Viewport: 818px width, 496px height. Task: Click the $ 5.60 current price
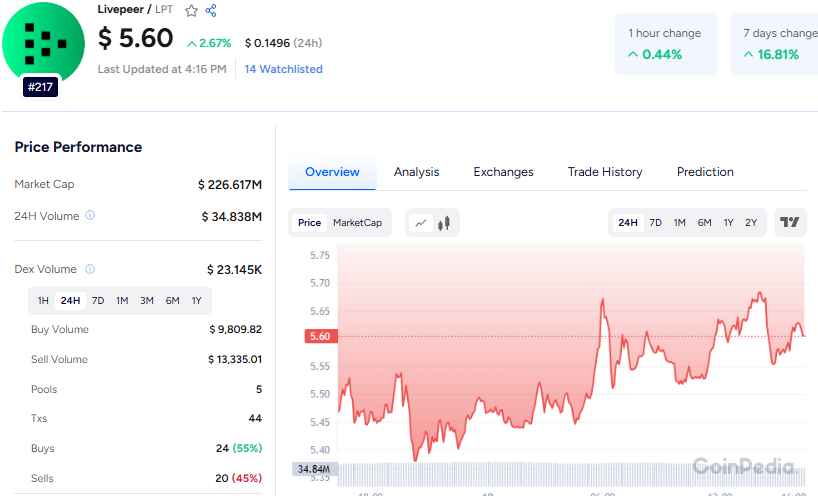pyautogui.click(x=136, y=38)
